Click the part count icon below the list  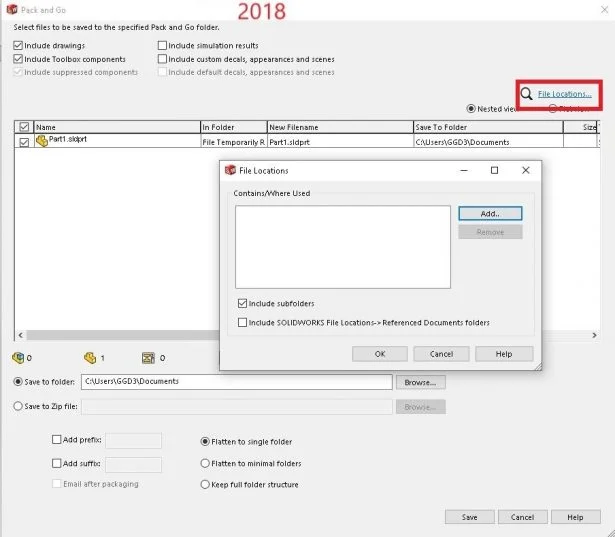90,358
